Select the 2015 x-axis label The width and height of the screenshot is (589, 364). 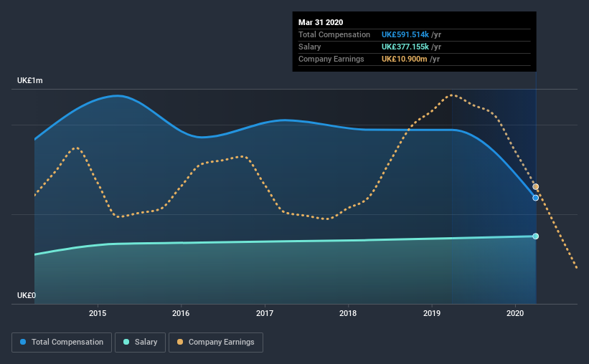98,313
